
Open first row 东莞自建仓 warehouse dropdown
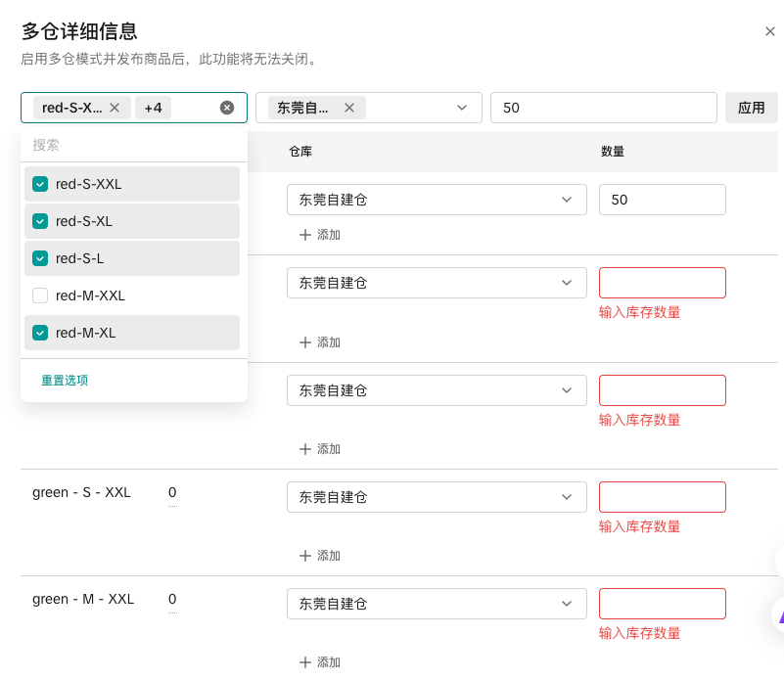point(437,200)
